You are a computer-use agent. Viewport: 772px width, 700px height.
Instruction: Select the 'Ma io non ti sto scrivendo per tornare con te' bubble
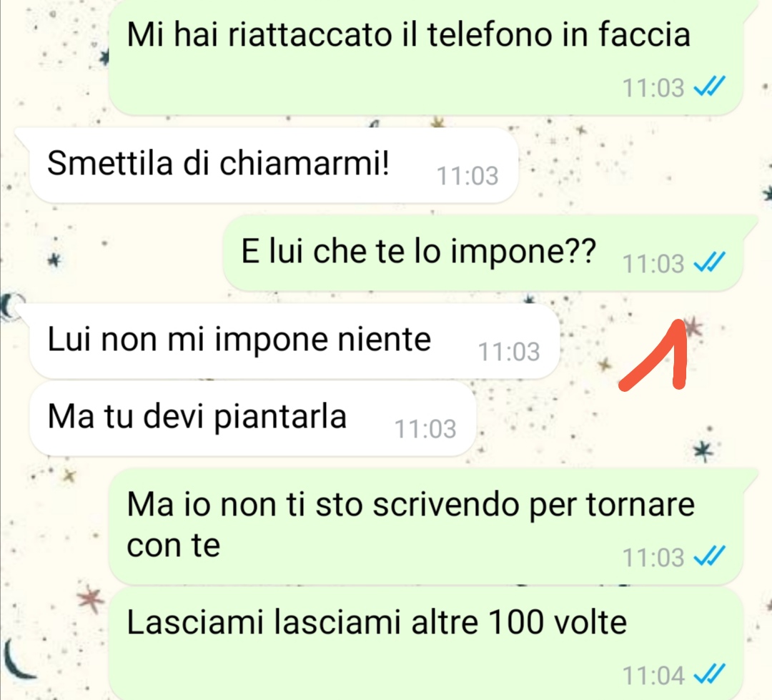(x=425, y=526)
